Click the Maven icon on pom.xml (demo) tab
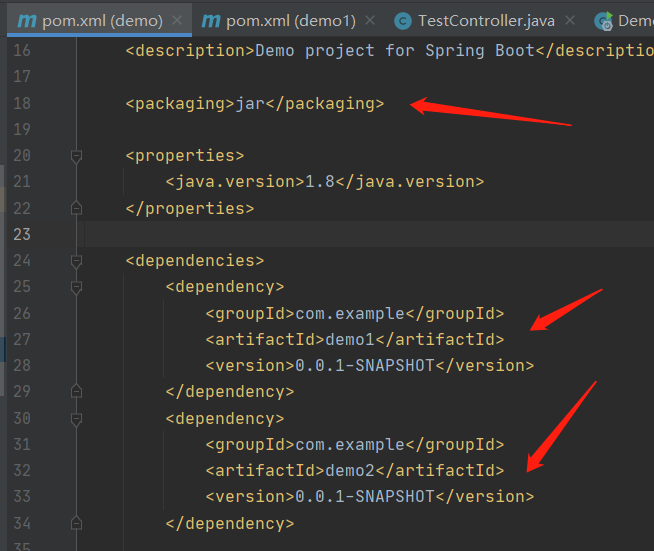This screenshot has width=654, height=551. [x=27, y=21]
